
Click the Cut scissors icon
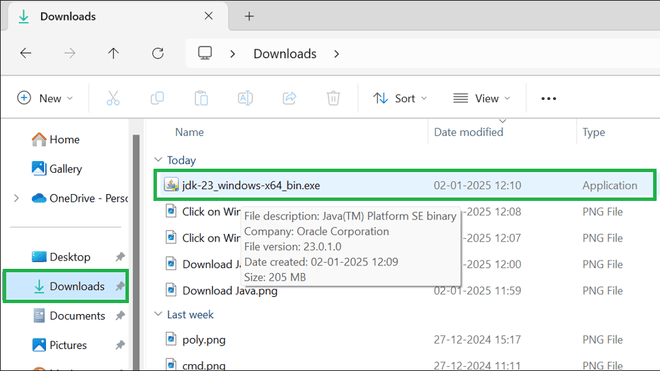[x=113, y=98]
